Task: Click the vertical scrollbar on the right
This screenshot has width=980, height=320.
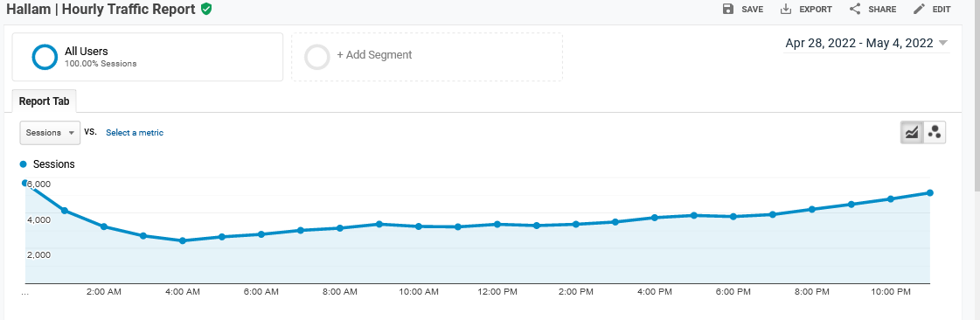Action: point(976,94)
